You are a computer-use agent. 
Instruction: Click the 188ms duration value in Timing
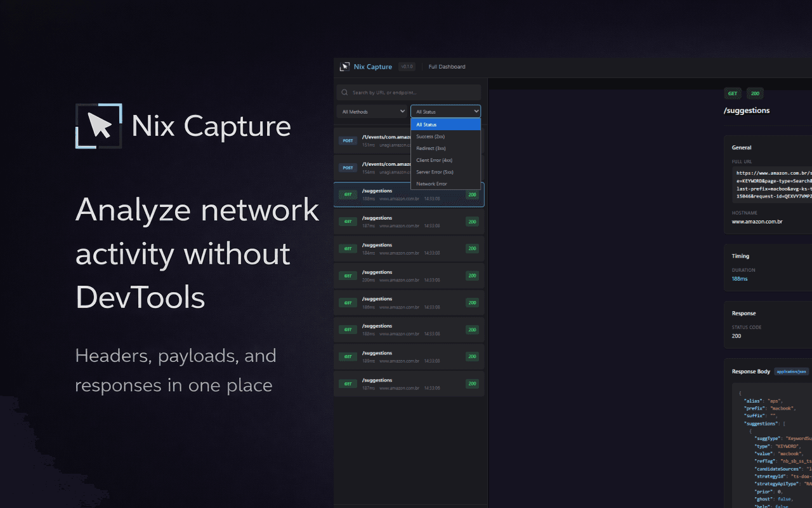click(740, 278)
